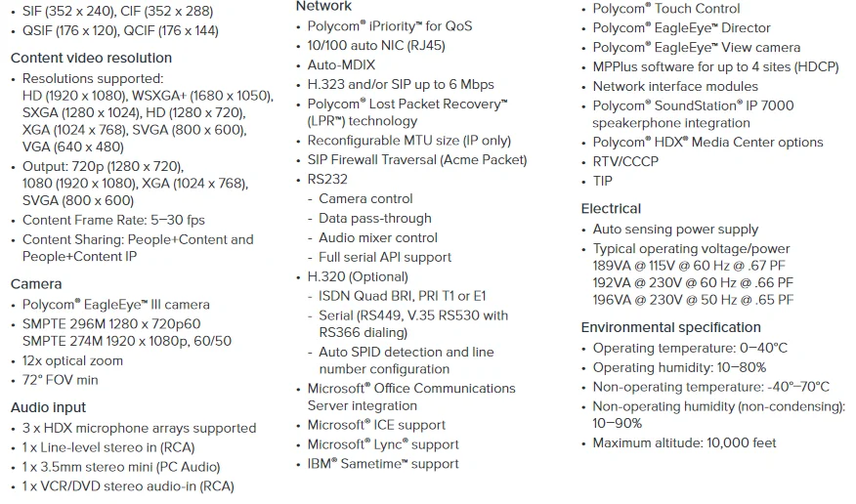
Task: Click the "Network" section heading
Action: (x=323, y=6)
